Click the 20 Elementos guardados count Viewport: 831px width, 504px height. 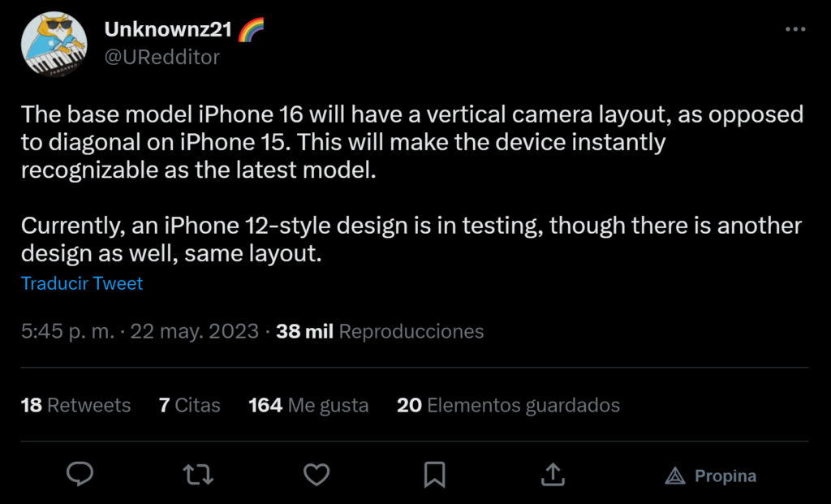(508, 405)
